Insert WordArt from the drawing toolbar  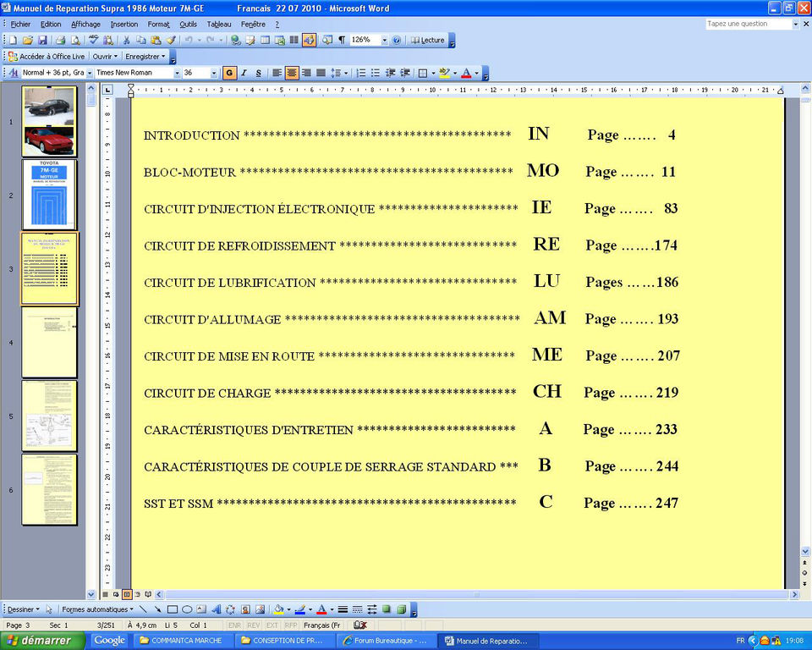217,609
